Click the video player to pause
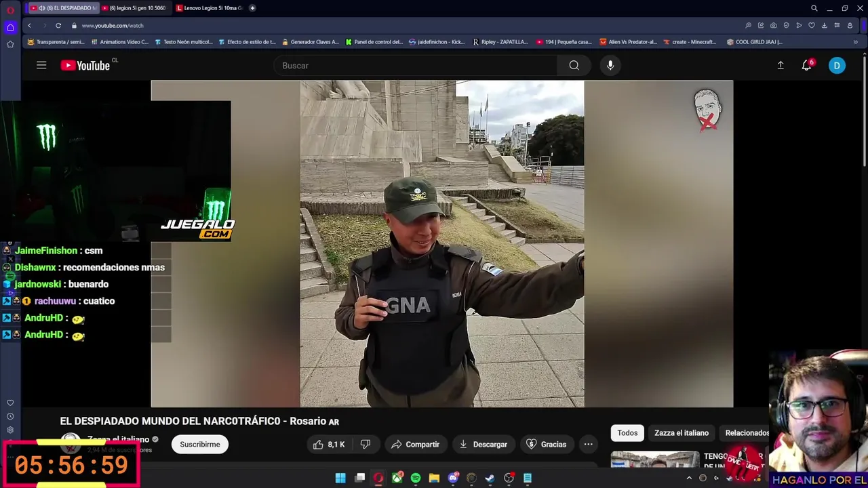Image resolution: width=868 pixels, height=488 pixels. click(442, 244)
